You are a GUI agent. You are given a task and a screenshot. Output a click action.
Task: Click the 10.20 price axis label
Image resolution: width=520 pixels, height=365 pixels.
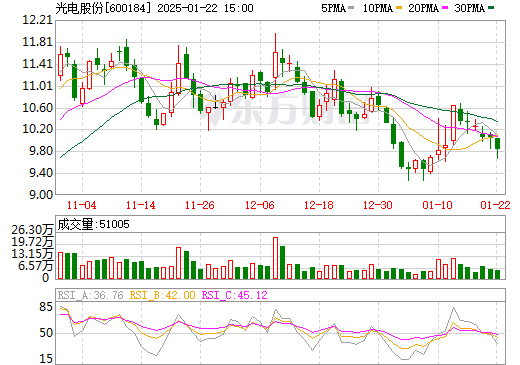tap(38, 129)
